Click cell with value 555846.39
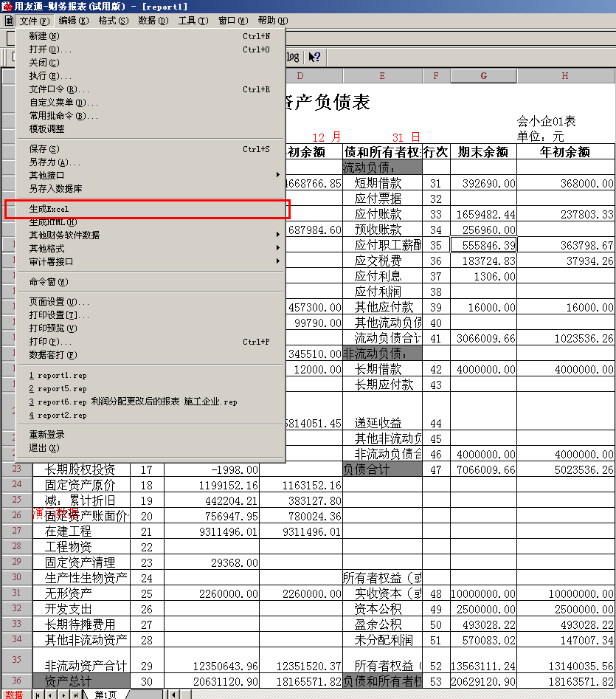Screen dimensions: 616x699 pyautogui.click(x=483, y=245)
